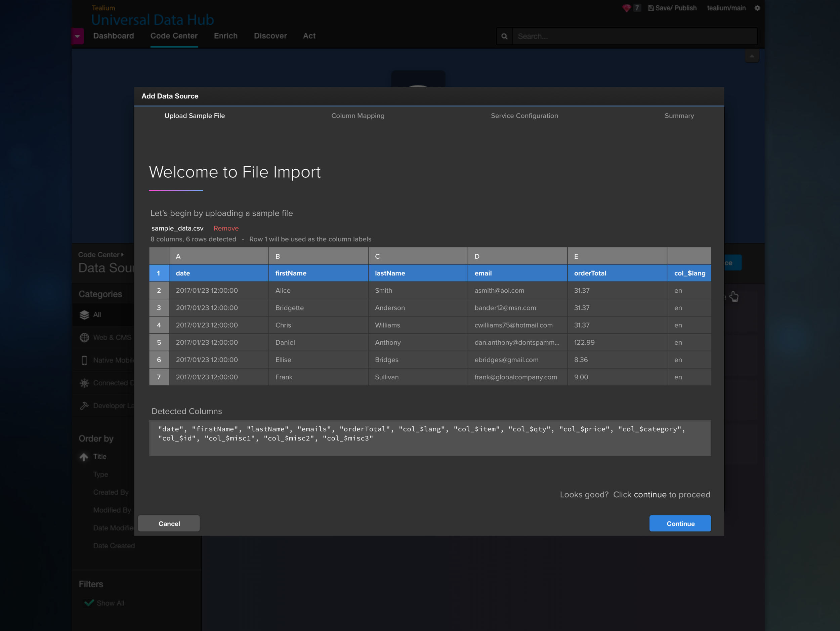Click the red diamond notification icon
840x631 pixels.
(626, 8)
